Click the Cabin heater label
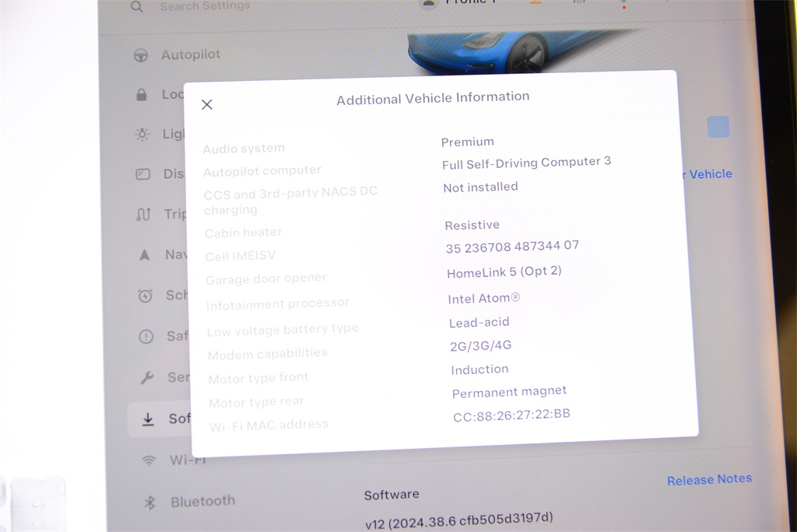 [243, 233]
